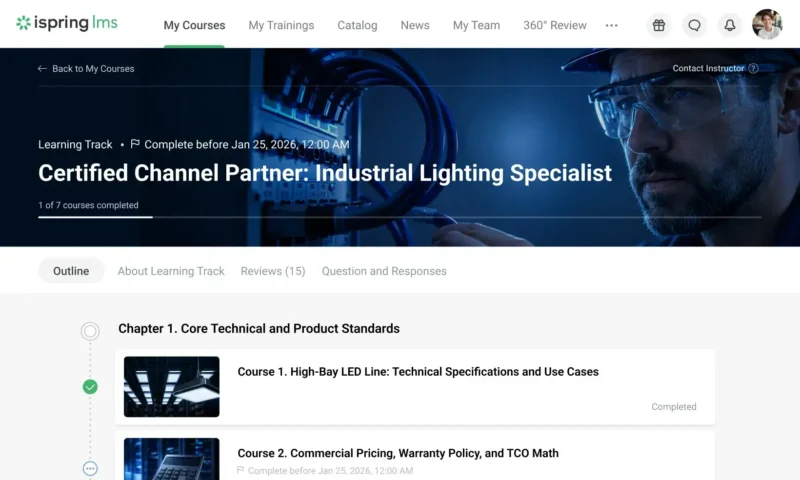Open the Catalog page
This screenshot has height=480, width=800.
(357, 25)
